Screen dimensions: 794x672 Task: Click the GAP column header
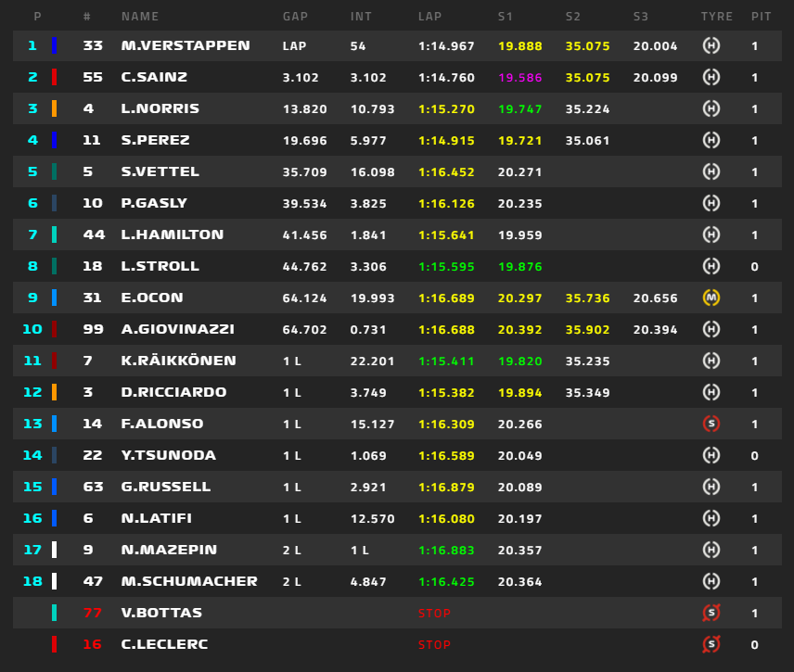pos(295,17)
